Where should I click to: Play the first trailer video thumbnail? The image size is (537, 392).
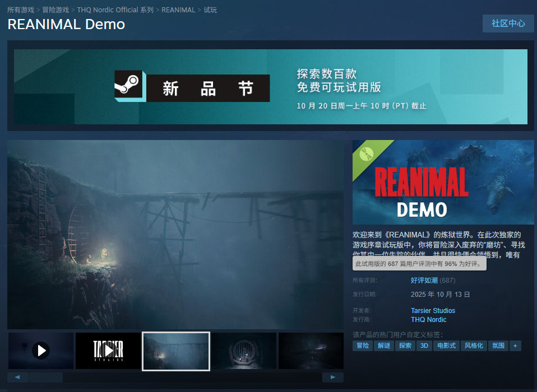(x=41, y=351)
